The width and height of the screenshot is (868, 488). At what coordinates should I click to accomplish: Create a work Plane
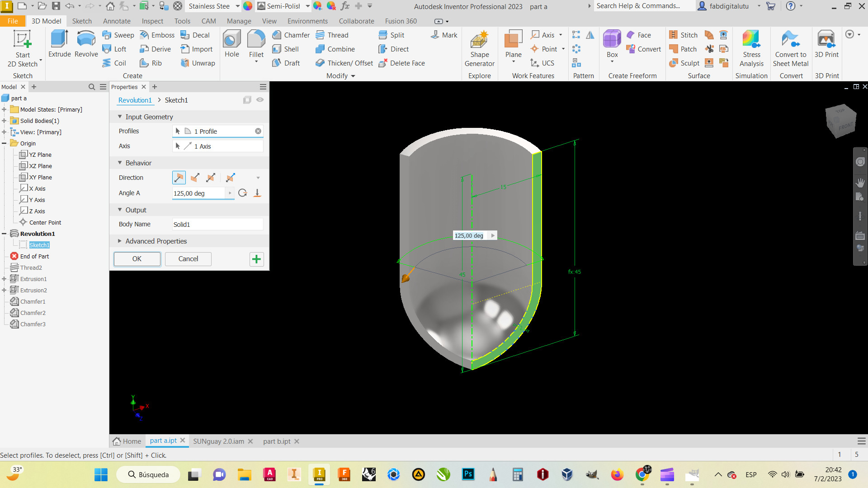(x=513, y=44)
